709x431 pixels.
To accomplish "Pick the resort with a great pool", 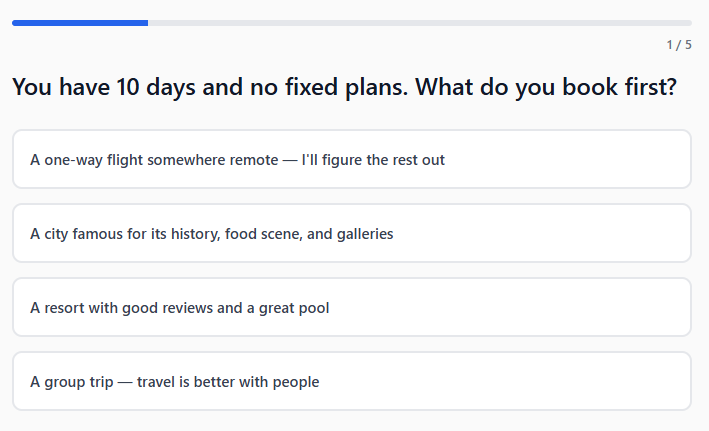I will pyautogui.click(x=351, y=307).
